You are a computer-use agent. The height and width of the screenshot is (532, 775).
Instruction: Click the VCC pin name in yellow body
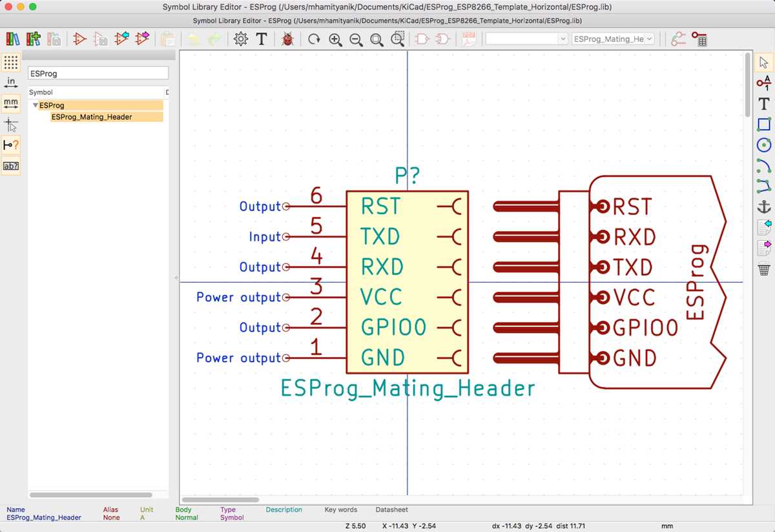[382, 297]
